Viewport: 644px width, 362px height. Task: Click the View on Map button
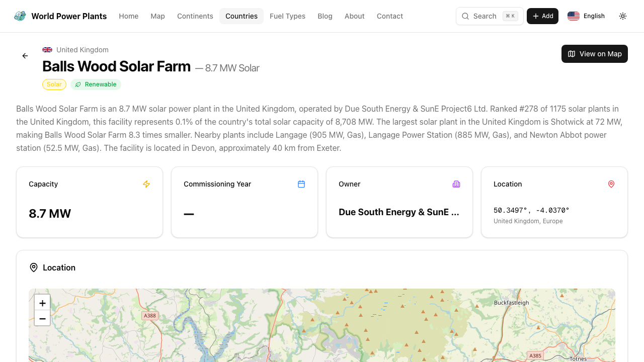point(594,54)
